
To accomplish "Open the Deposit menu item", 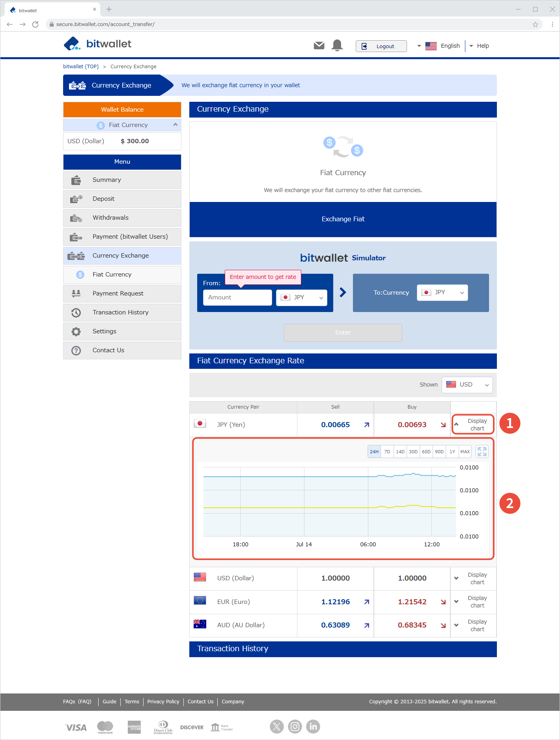I will tap(122, 199).
